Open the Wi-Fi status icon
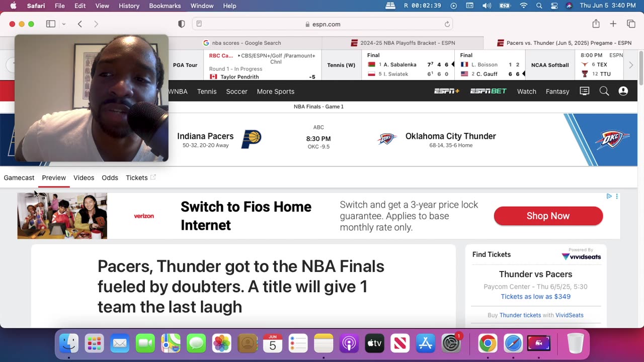The height and width of the screenshot is (362, 644). [524, 6]
